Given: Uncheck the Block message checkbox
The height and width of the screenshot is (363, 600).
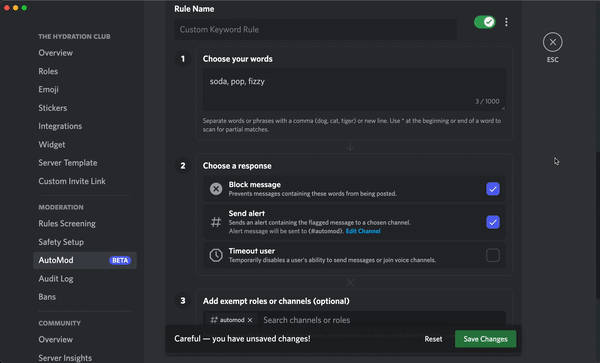Looking at the screenshot, I should (x=492, y=189).
